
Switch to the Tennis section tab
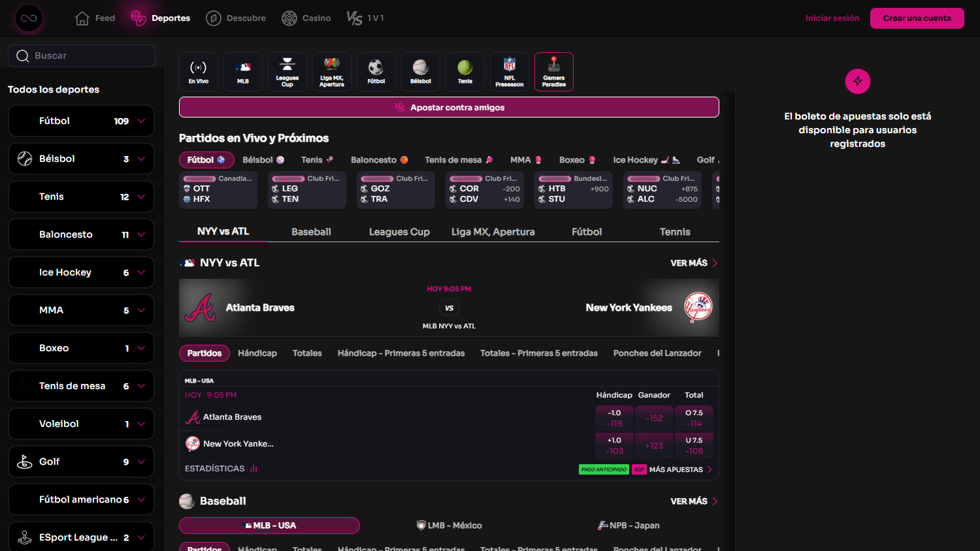[675, 232]
